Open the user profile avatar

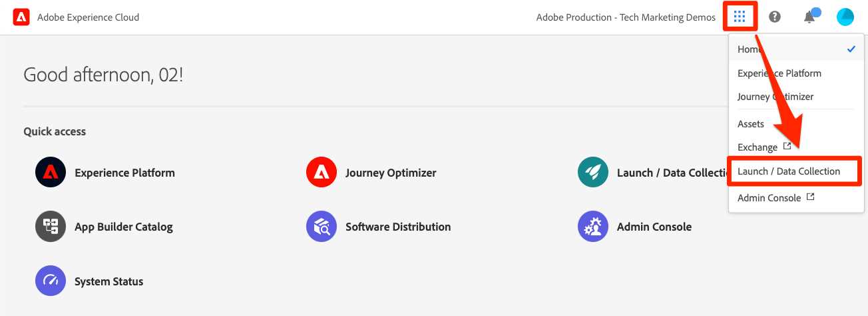pyautogui.click(x=845, y=17)
